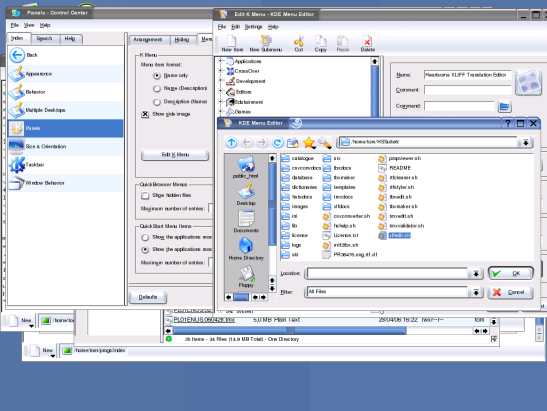Select Description (Name) menu item format

157,102
